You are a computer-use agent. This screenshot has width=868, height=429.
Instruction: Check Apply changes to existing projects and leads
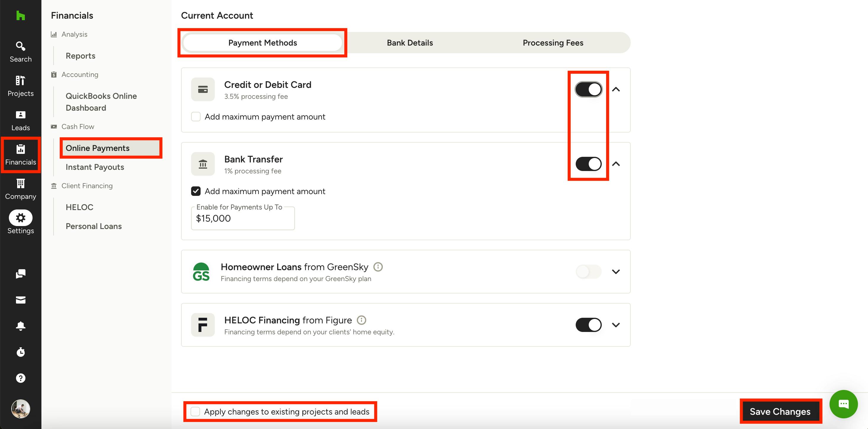[196, 412]
